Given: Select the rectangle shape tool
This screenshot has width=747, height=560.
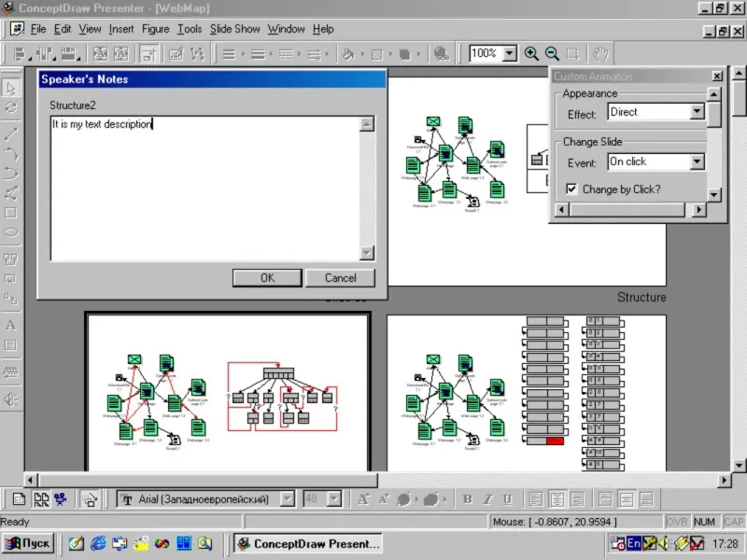Looking at the screenshot, I should click(x=11, y=213).
